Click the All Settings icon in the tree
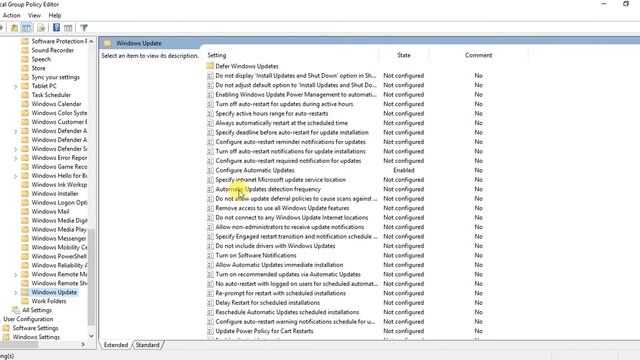640x360 pixels. coord(16,310)
